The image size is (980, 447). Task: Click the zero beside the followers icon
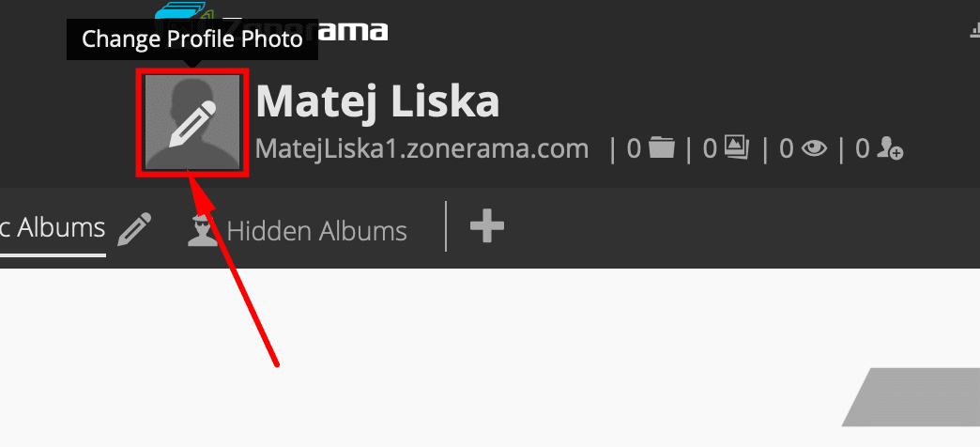(x=863, y=148)
